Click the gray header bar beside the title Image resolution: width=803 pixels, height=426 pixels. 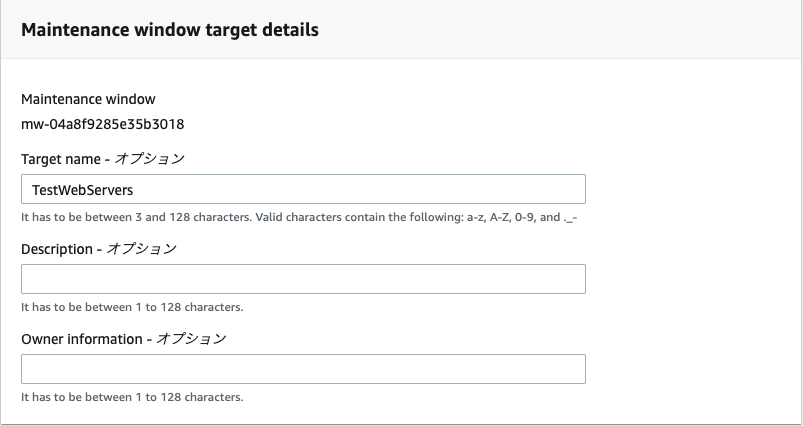pyautogui.click(x=560, y=30)
